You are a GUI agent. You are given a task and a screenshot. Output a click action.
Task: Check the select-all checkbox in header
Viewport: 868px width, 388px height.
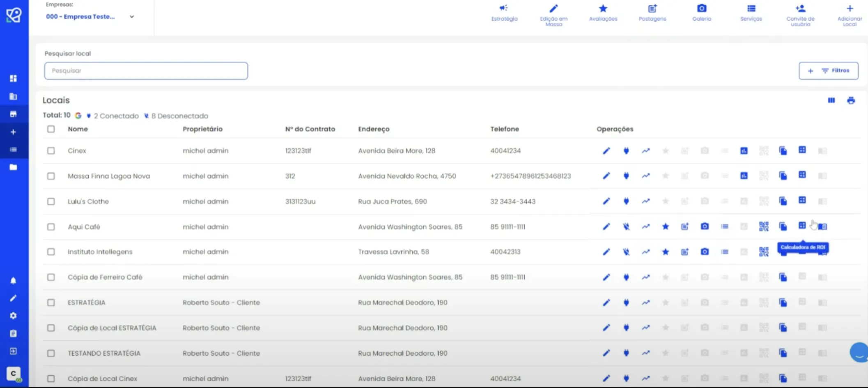point(51,129)
